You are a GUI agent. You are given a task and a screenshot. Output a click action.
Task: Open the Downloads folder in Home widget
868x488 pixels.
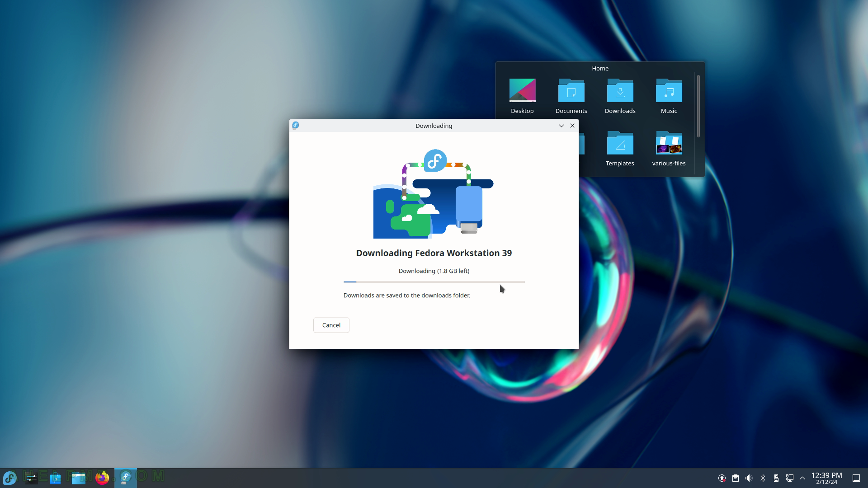(620, 96)
